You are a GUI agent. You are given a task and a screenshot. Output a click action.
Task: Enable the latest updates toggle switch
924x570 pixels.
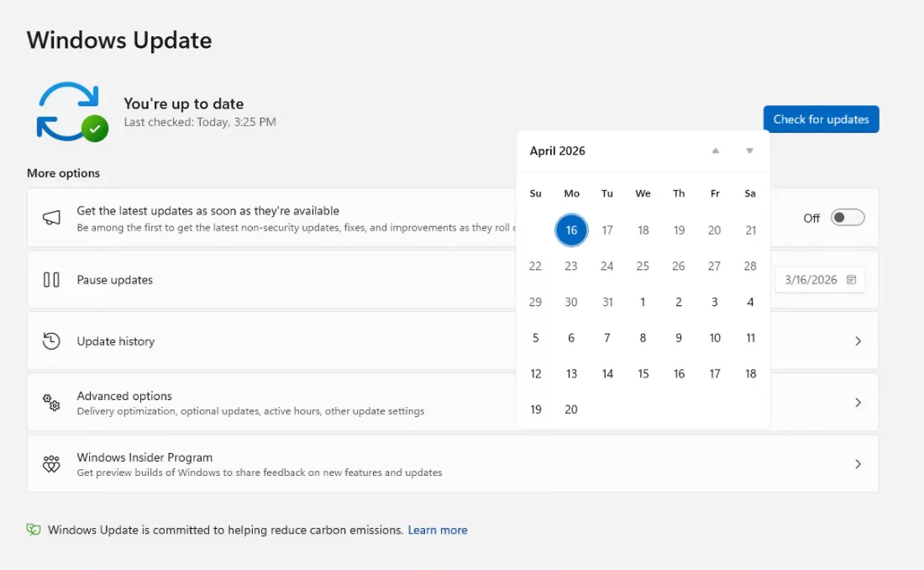point(847,218)
